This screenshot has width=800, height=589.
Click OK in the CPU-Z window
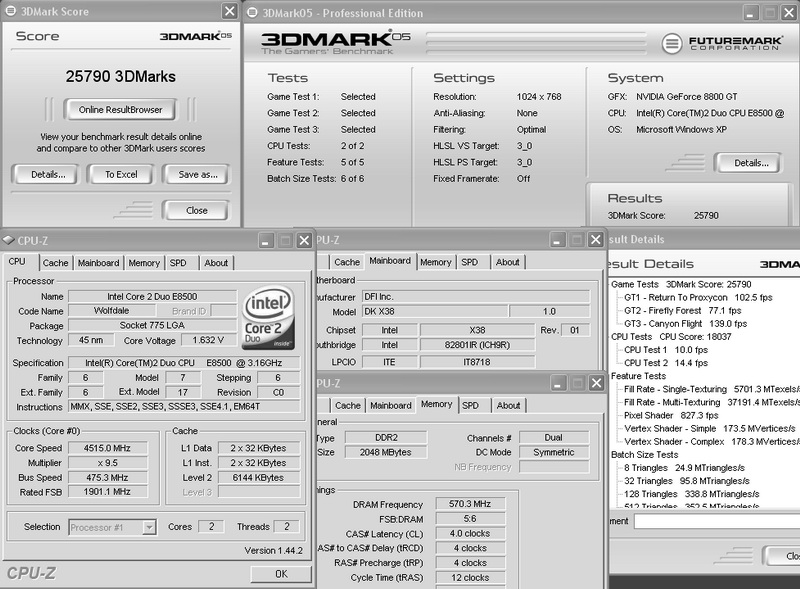pos(281,574)
